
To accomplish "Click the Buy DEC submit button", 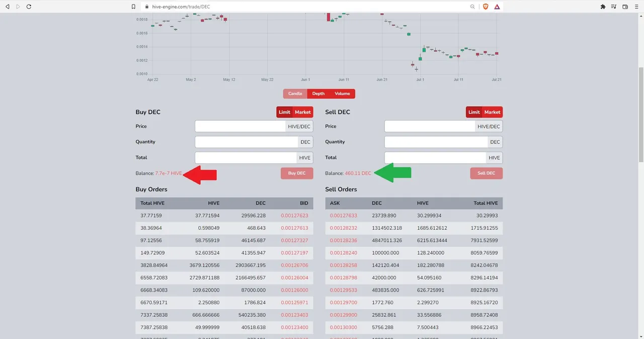I will [x=297, y=173].
